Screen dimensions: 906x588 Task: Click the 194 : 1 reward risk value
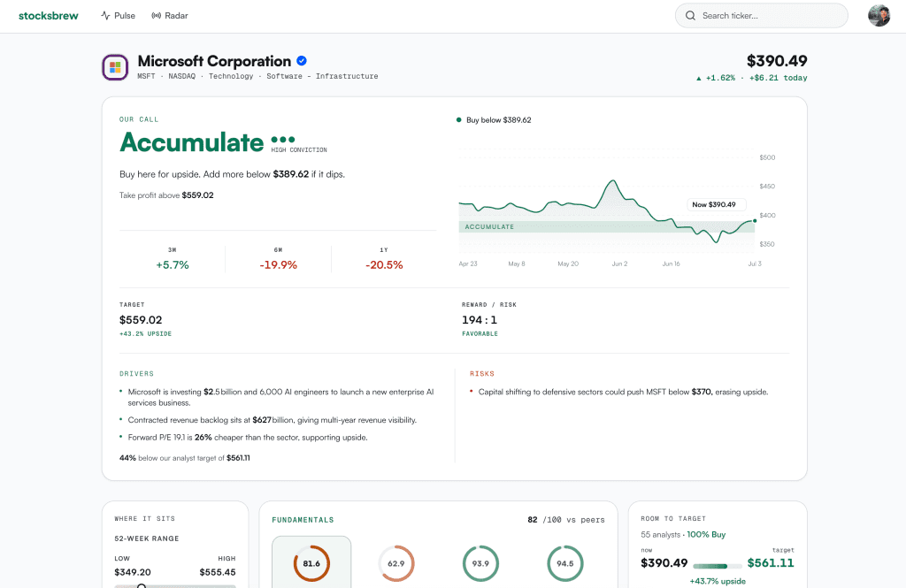(x=479, y=320)
